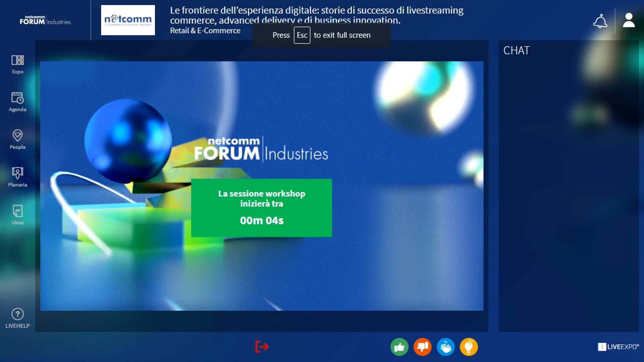Click the Esc key hint in fullscreen notice
This screenshot has width=644, height=362.
point(302,35)
